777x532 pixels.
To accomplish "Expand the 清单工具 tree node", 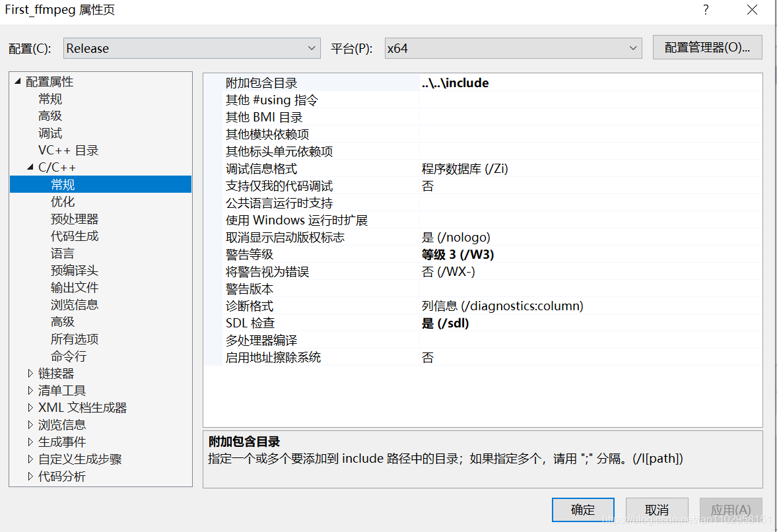I will [x=30, y=390].
